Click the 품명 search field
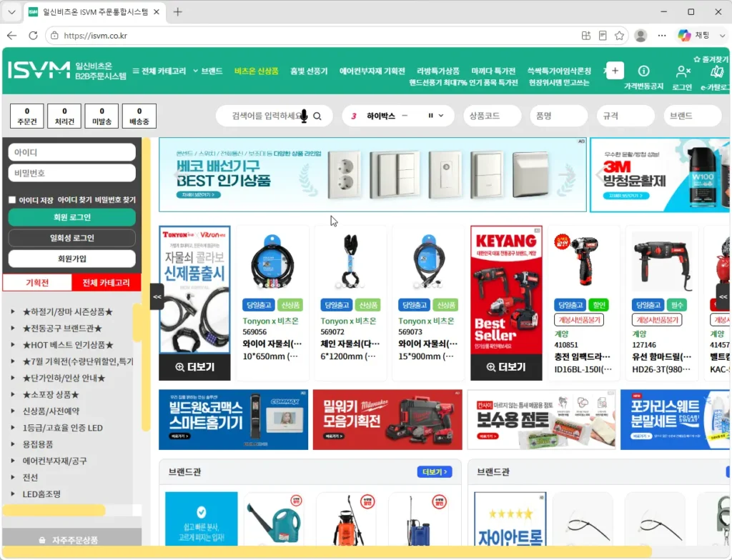The height and width of the screenshot is (560, 732). click(x=559, y=116)
